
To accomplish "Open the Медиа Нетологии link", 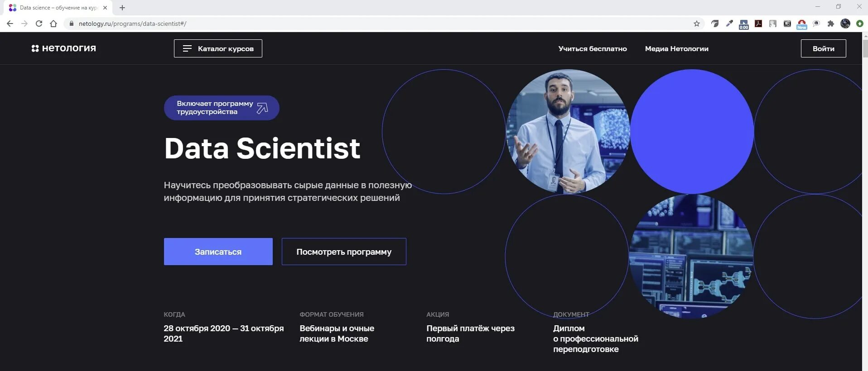I will pyautogui.click(x=677, y=48).
